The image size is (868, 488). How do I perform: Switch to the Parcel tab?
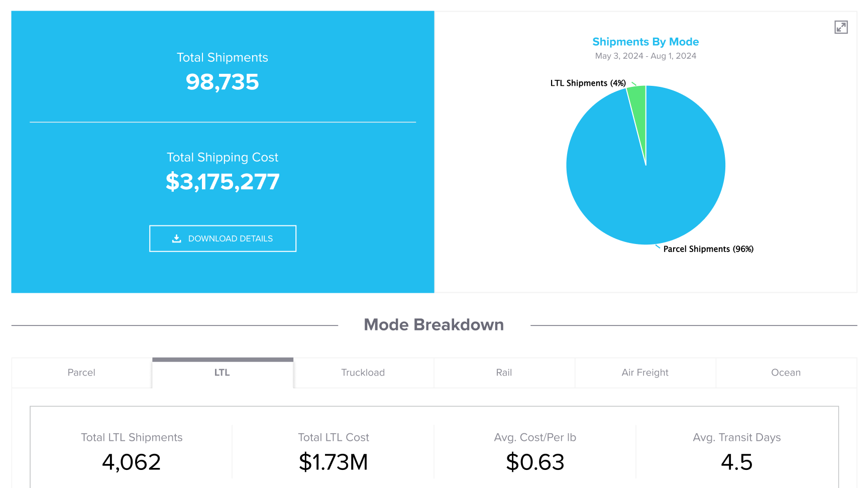click(x=81, y=373)
